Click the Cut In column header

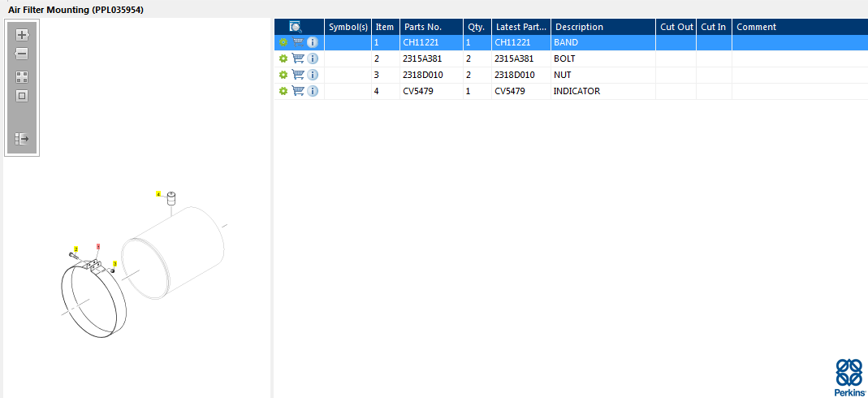(714, 27)
